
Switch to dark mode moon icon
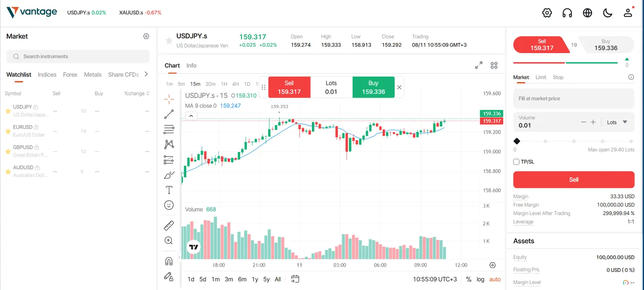point(608,13)
